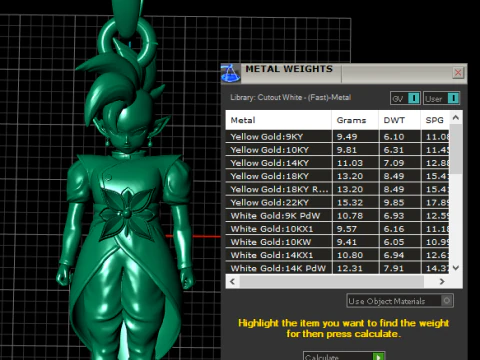This screenshot has height=360, width=480.
Task: Click the 9.85 DWT value
Action: pyautogui.click(x=394, y=202)
